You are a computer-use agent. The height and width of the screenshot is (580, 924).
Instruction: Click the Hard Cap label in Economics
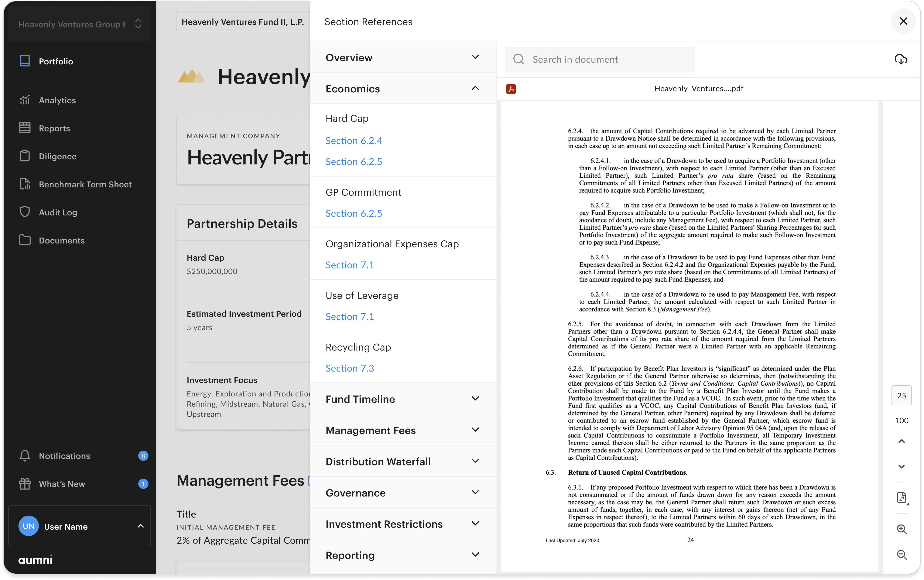(347, 118)
